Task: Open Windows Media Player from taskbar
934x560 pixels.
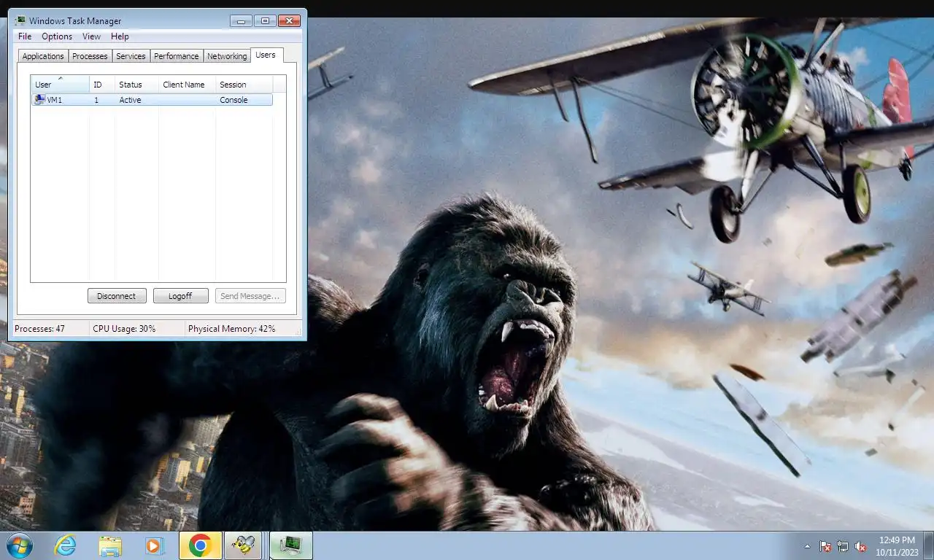Action: point(154,545)
